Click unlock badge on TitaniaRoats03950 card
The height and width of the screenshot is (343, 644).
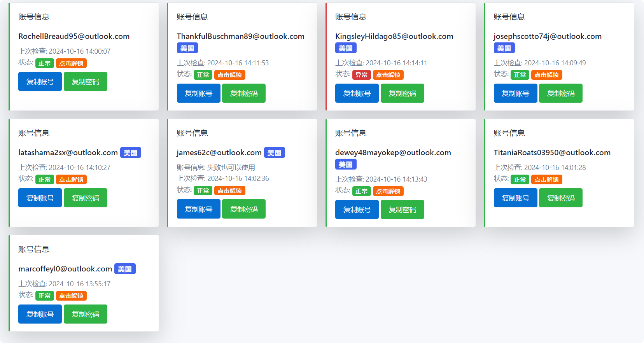(547, 180)
